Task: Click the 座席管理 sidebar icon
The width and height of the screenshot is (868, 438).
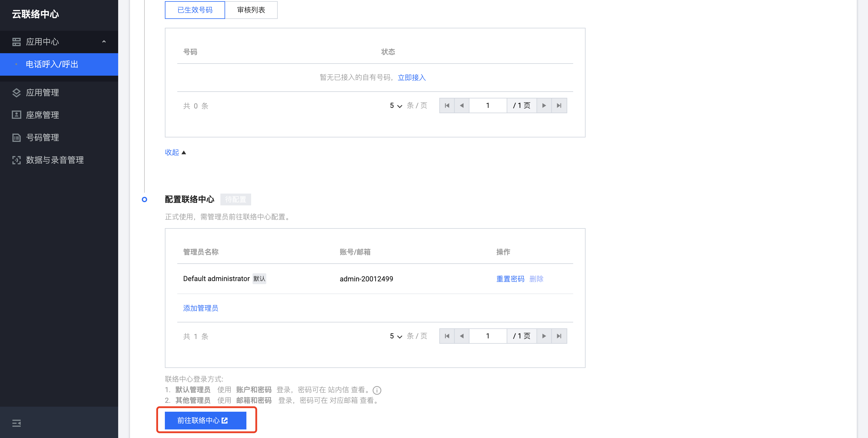Action: click(16, 115)
